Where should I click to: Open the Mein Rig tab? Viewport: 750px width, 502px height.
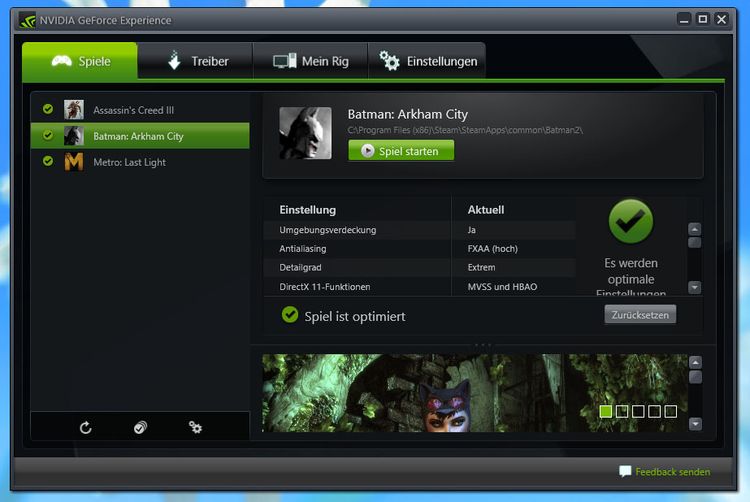[311, 61]
